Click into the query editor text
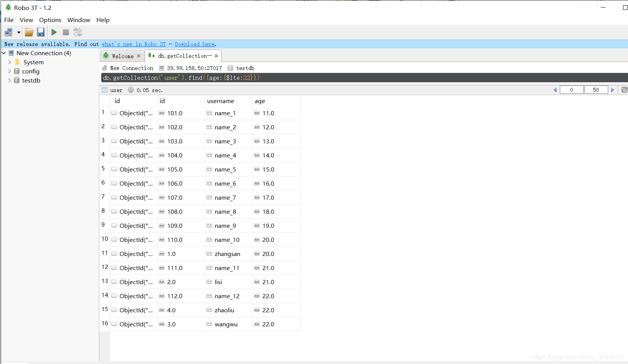Viewport: 628px width, 364px height. tap(364, 78)
